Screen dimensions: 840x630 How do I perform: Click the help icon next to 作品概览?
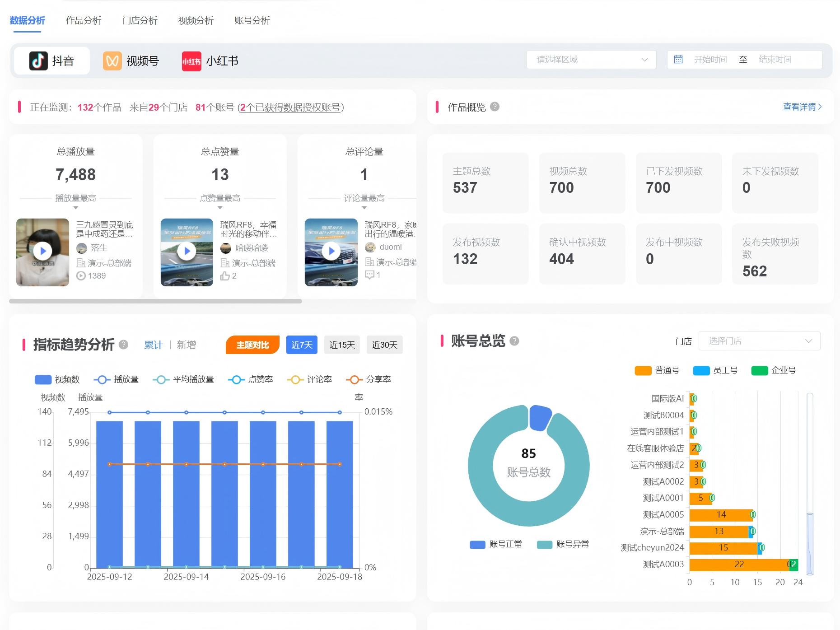pos(494,107)
